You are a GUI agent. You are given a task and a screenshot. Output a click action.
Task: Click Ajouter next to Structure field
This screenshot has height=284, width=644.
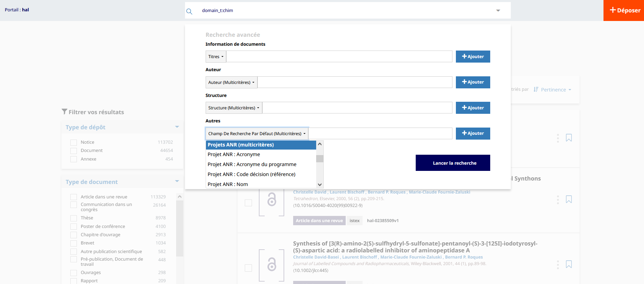point(473,108)
